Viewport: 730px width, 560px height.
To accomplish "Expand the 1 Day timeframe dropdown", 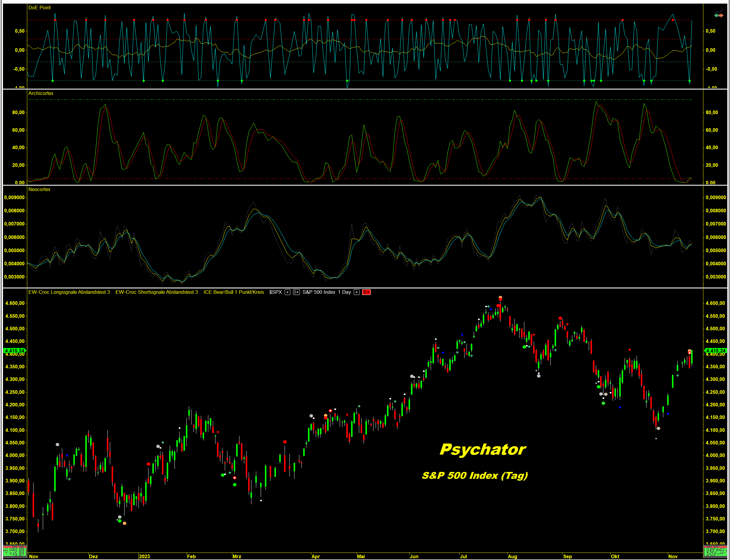I will tap(356, 292).
